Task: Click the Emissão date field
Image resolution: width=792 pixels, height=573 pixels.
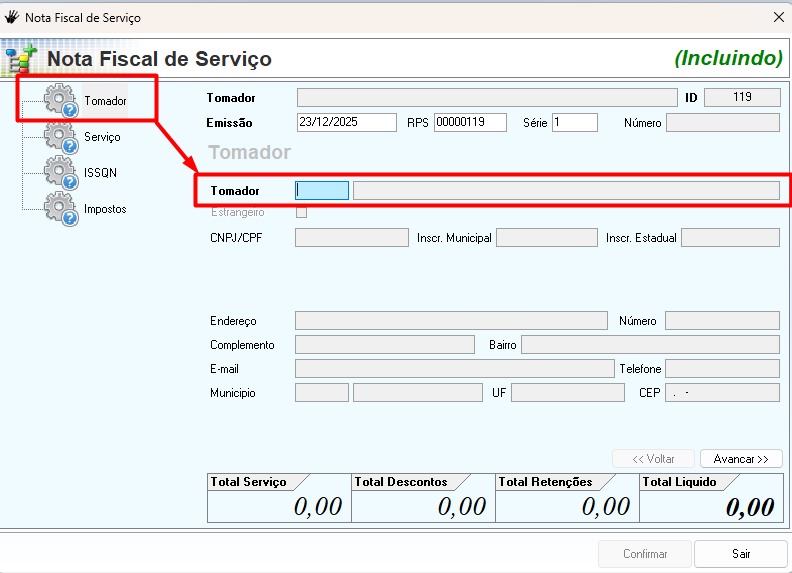Action: (347, 122)
